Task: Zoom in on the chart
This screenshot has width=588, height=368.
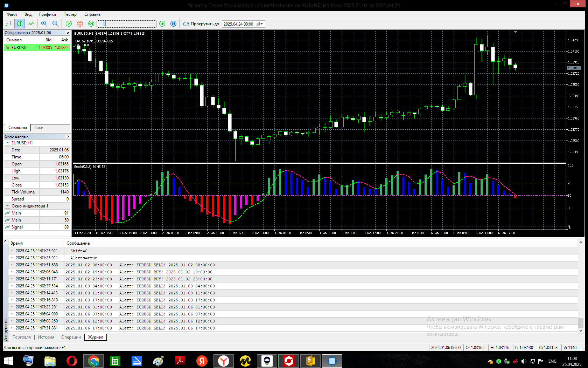Action: pyautogui.click(x=44, y=24)
